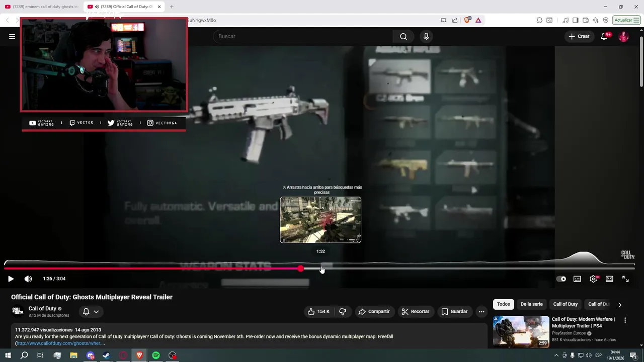This screenshot has height=362, width=644.
Task: Dislike the video with thumbs-down
Action: (343, 312)
